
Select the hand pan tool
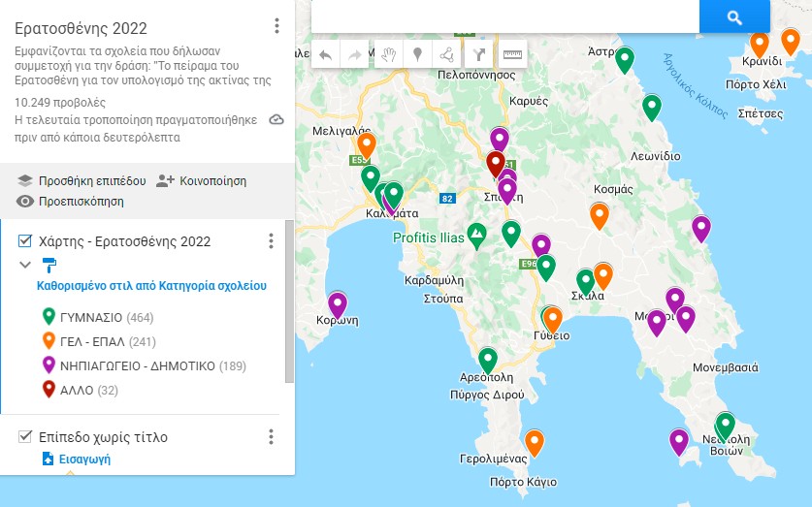[x=387, y=55]
